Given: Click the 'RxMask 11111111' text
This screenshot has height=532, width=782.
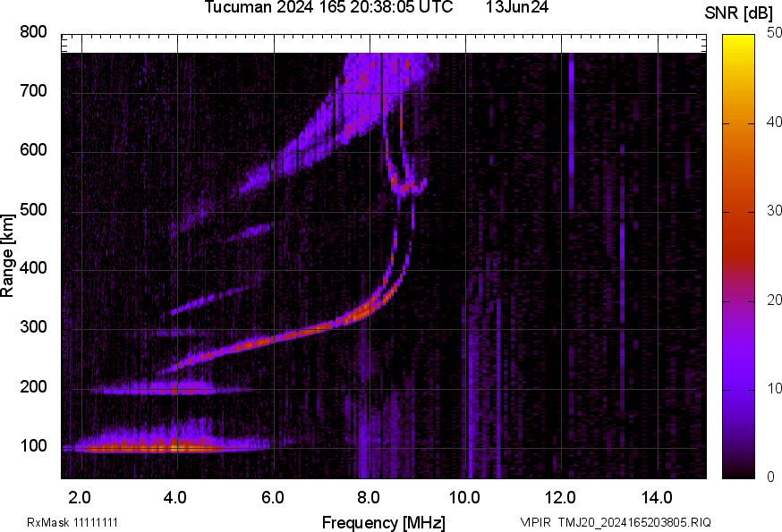Looking at the screenshot, I should pos(72,522).
